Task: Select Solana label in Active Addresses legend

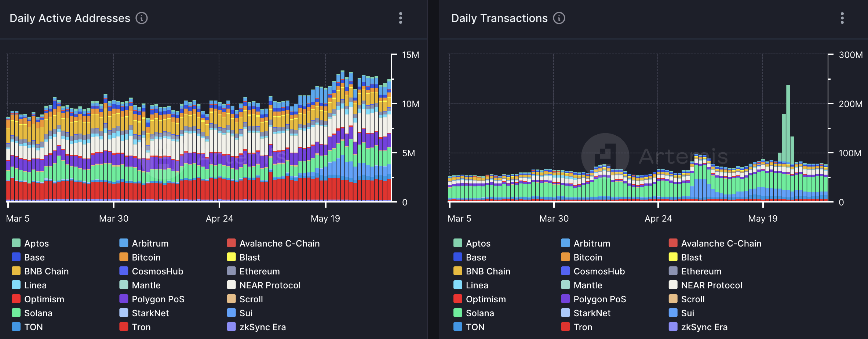Action: pyautogui.click(x=38, y=313)
